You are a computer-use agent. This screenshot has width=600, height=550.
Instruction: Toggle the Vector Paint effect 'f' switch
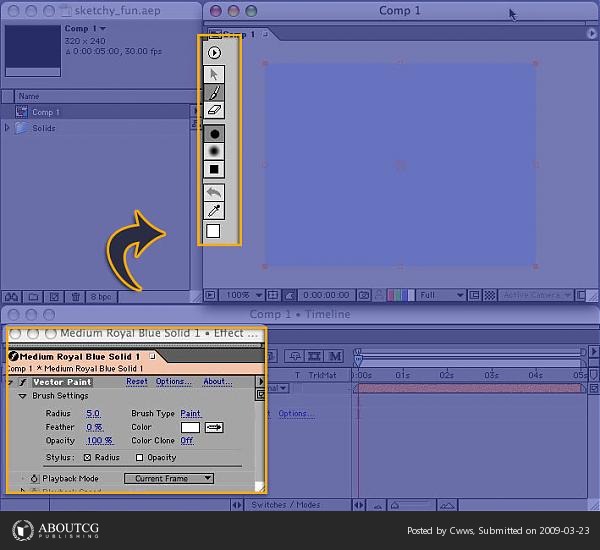point(23,382)
